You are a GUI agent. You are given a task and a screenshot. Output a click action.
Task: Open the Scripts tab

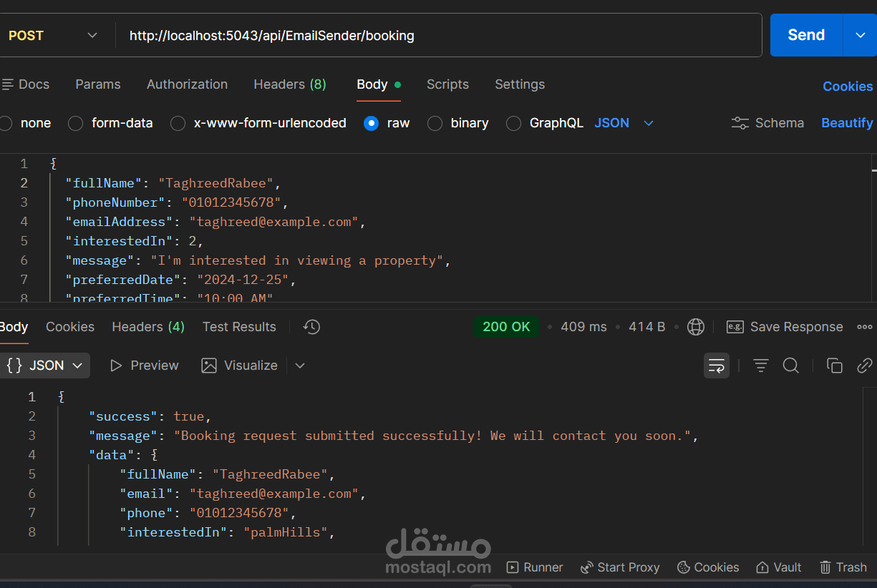coord(447,84)
